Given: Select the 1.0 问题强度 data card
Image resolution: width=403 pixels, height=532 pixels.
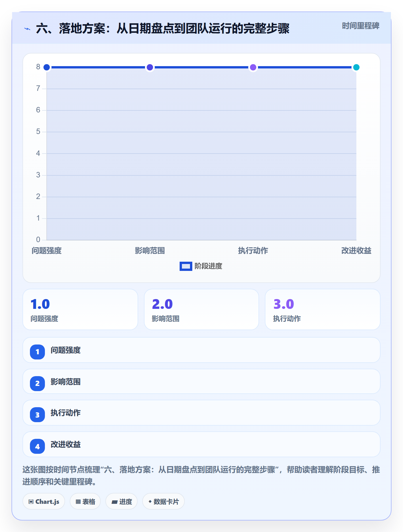Looking at the screenshot, I should click(80, 309).
